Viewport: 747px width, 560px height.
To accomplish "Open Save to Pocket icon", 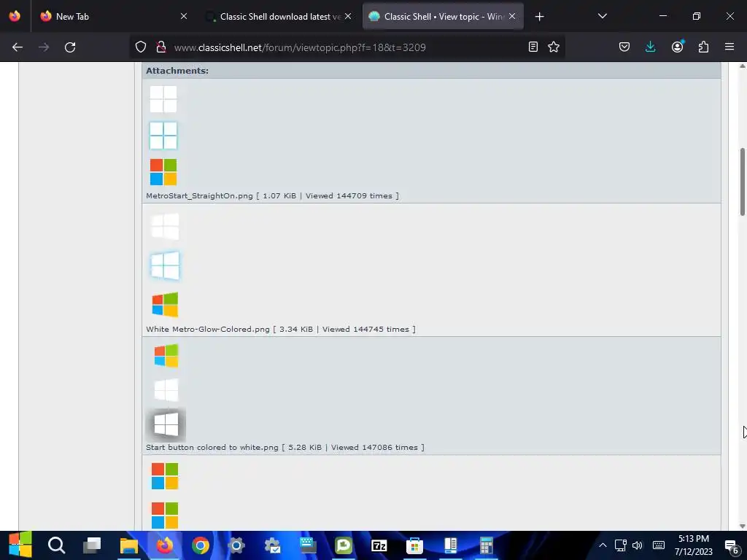I will coord(624,47).
